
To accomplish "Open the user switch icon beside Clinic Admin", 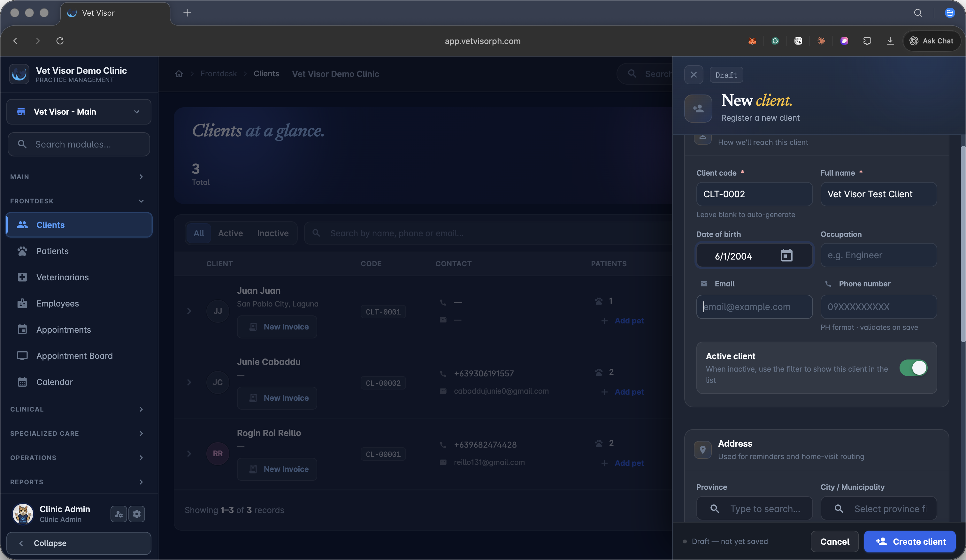I will (x=119, y=514).
